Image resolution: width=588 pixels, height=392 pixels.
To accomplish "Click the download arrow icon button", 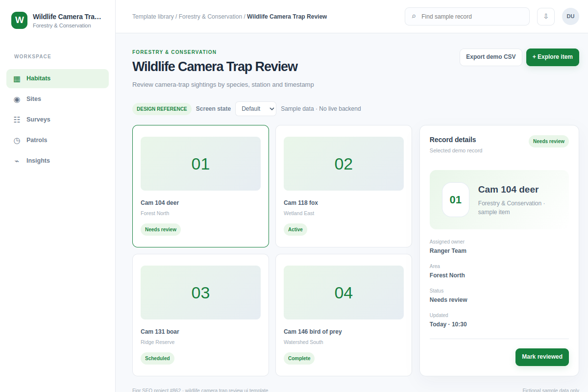I will (546, 16).
